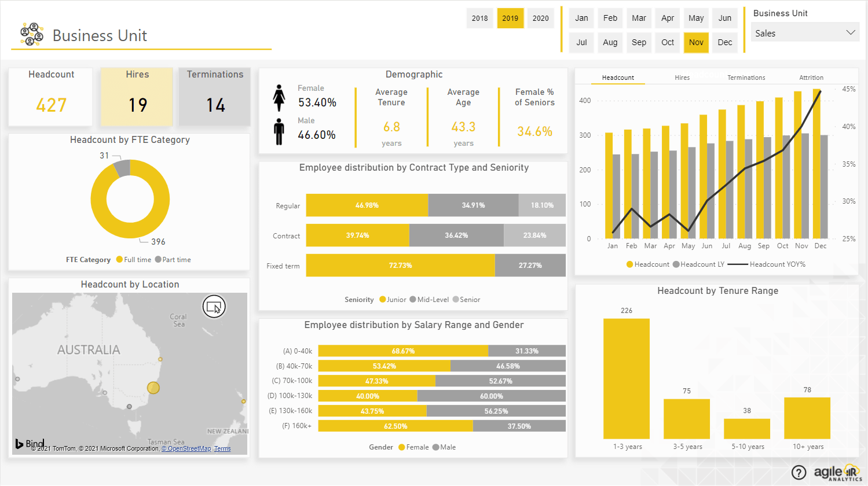
Task: Click the male silhouette in Demographic panel
Action: [280, 132]
